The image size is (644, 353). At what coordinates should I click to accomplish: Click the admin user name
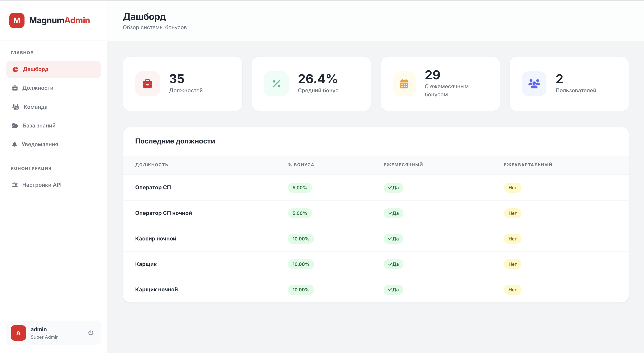pos(39,329)
